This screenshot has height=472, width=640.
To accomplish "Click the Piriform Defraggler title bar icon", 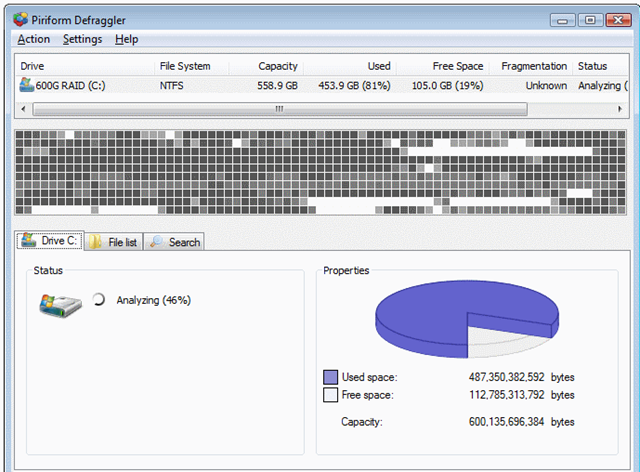I will [20, 19].
